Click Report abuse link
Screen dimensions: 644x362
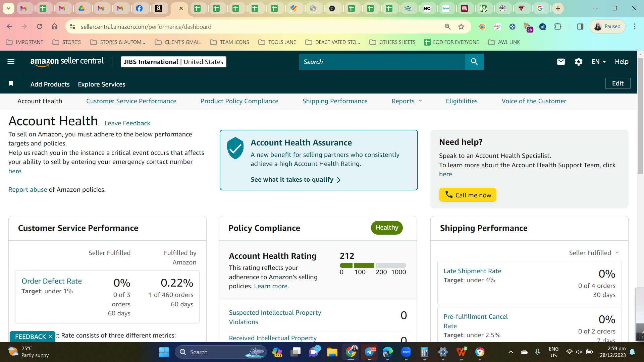point(28,189)
